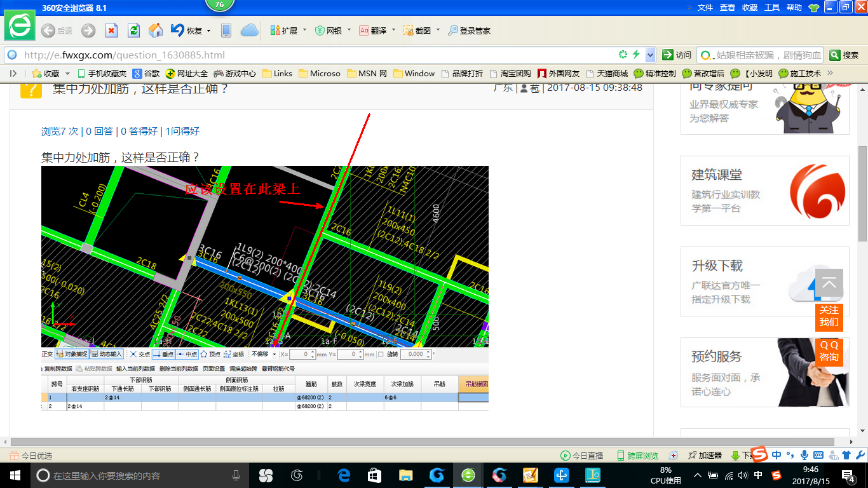Open 登录管家 login manager

coord(470,30)
